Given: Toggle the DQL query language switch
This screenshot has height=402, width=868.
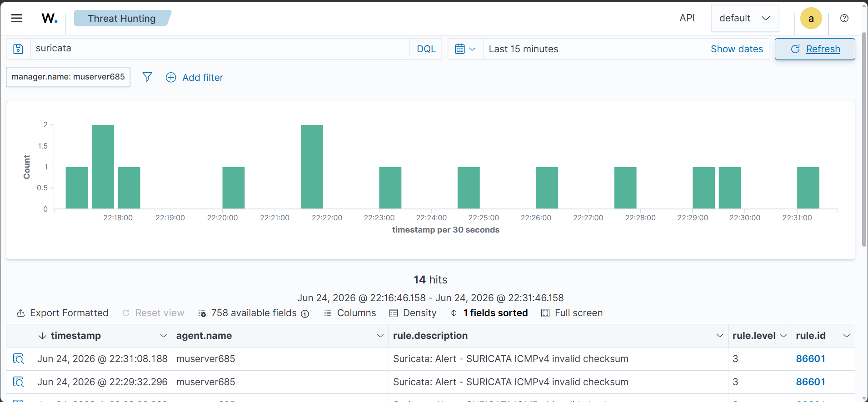Looking at the screenshot, I should point(426,49).
